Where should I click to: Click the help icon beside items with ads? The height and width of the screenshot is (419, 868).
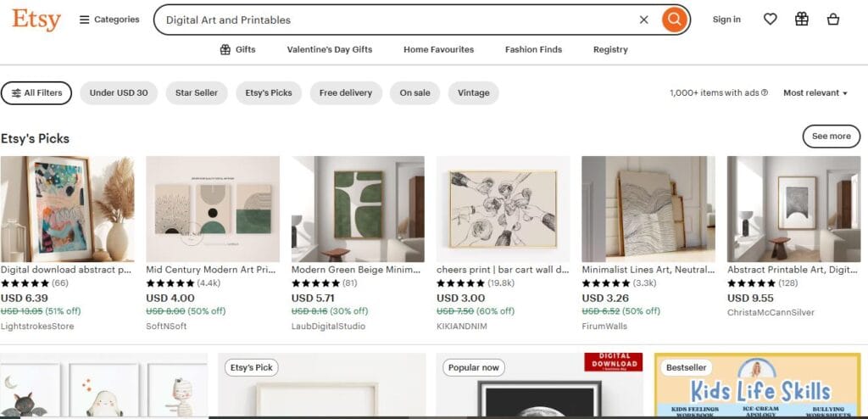pos(765,93)
